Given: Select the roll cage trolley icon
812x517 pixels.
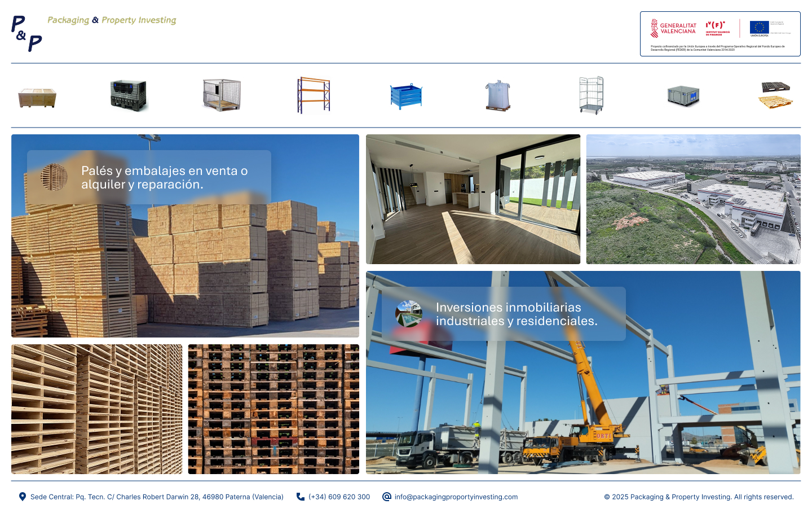Looking at the screenshot, I should [x=591, y=95].
